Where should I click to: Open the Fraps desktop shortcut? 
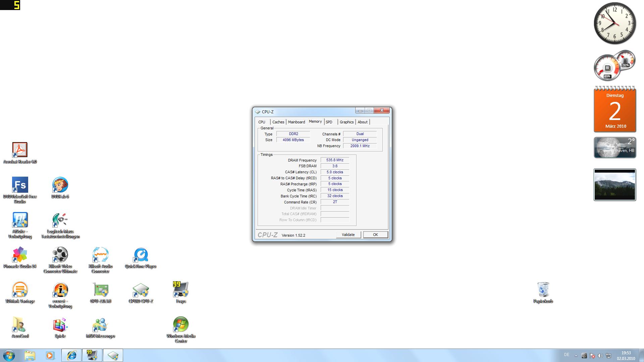point(181,290)
